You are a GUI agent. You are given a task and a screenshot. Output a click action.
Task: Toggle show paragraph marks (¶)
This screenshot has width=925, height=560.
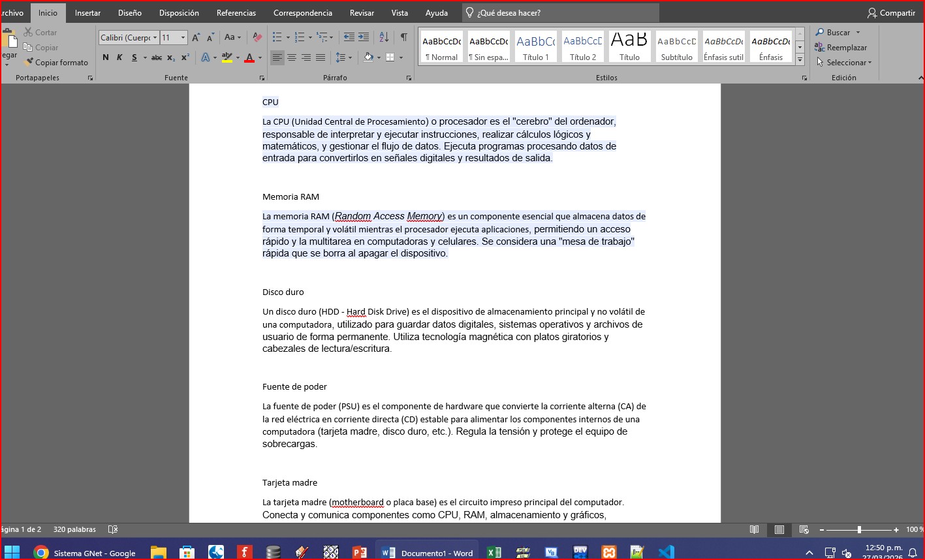click(403, 38)
